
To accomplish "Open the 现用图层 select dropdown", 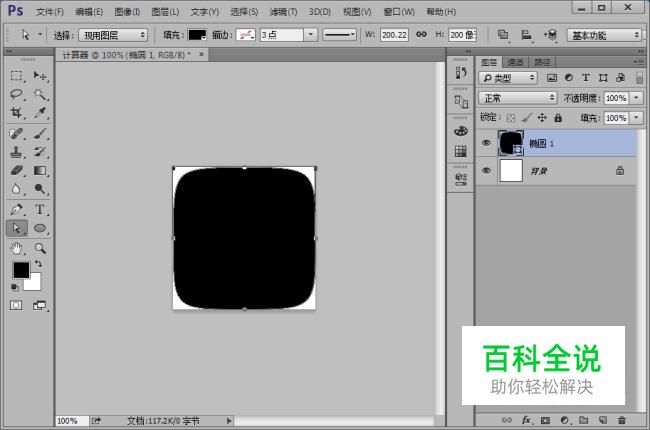I will [113, 35].
